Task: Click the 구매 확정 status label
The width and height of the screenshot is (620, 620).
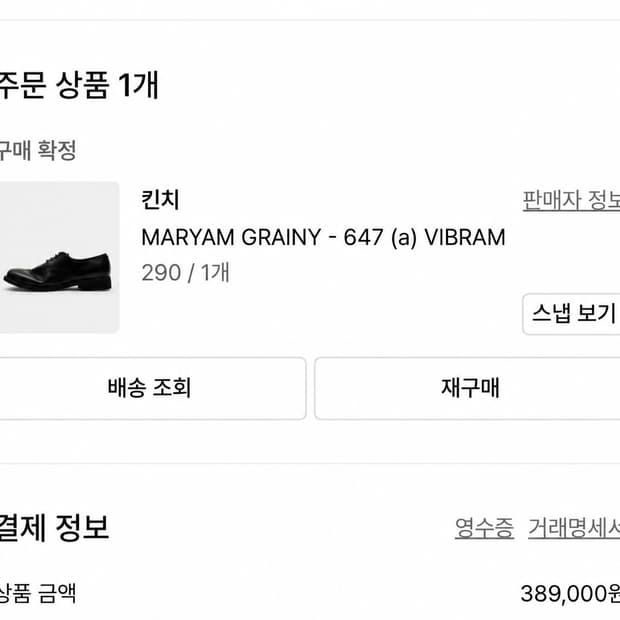Action: (38, 150)
